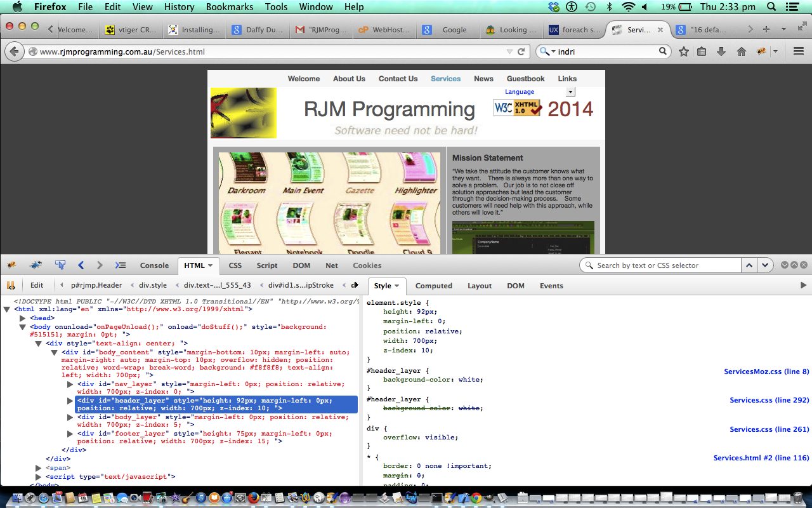Switch to the Console tab in Firebug

click(154, 265)
